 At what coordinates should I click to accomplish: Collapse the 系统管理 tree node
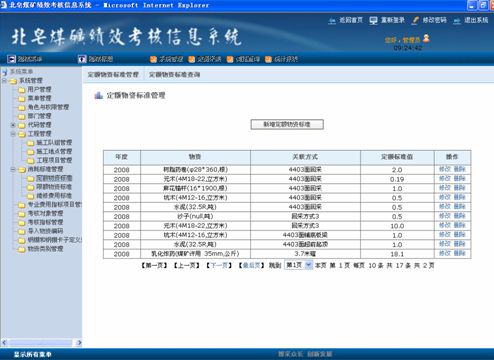tap(4, 81)
